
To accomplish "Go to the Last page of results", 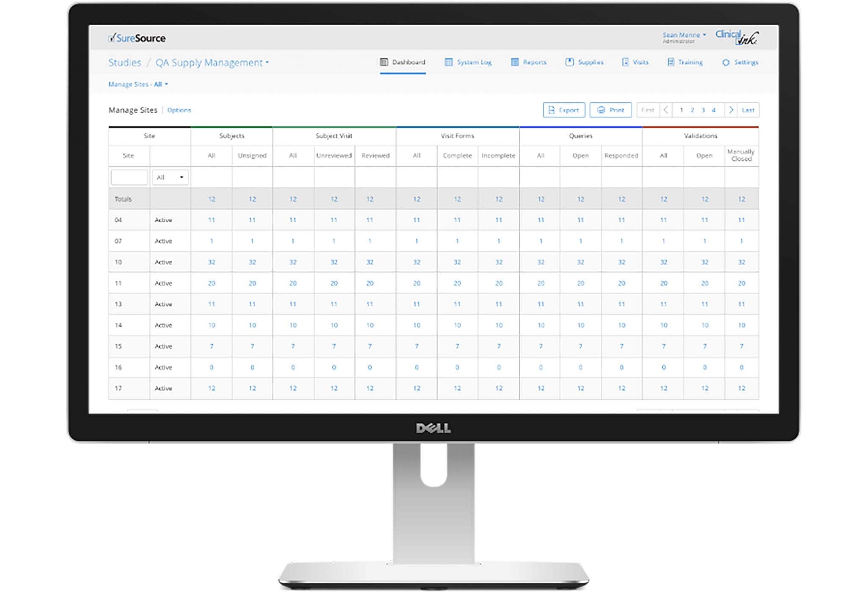I will (x=748, y=110).
